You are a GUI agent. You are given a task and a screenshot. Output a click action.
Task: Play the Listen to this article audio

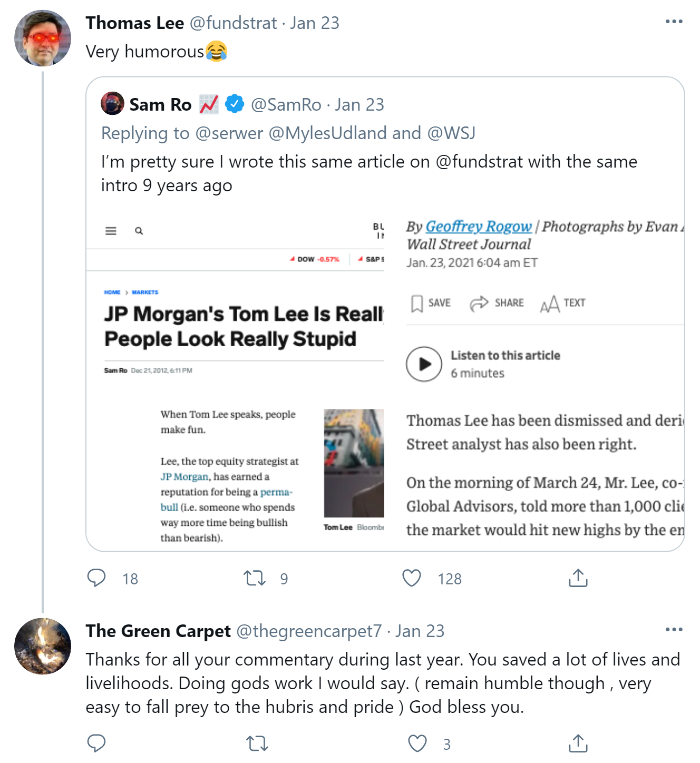pos(424,364)
